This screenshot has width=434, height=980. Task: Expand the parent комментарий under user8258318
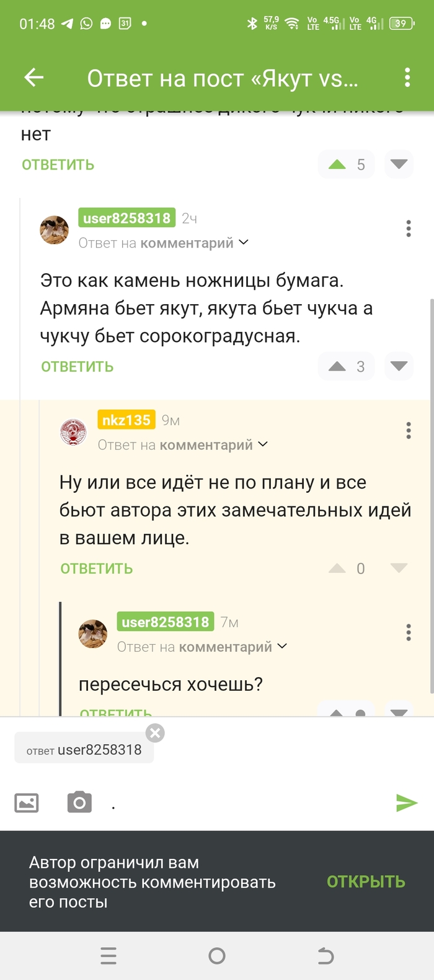pyautogui.click(x=180, y=243)
